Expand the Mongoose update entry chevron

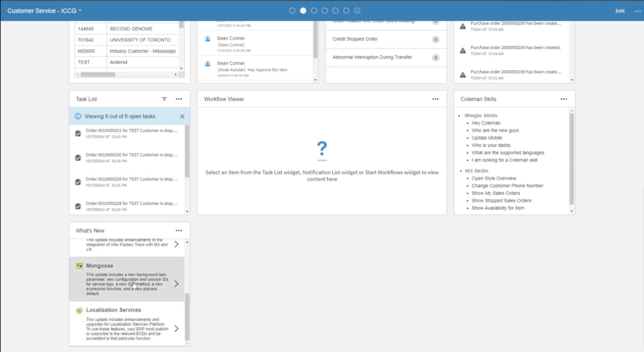coord(176,284)
